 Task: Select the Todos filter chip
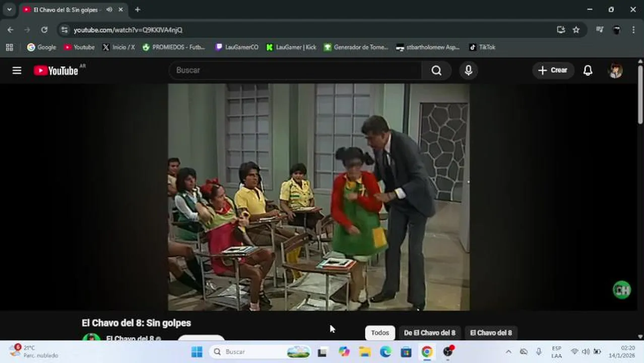click(380, 333)
